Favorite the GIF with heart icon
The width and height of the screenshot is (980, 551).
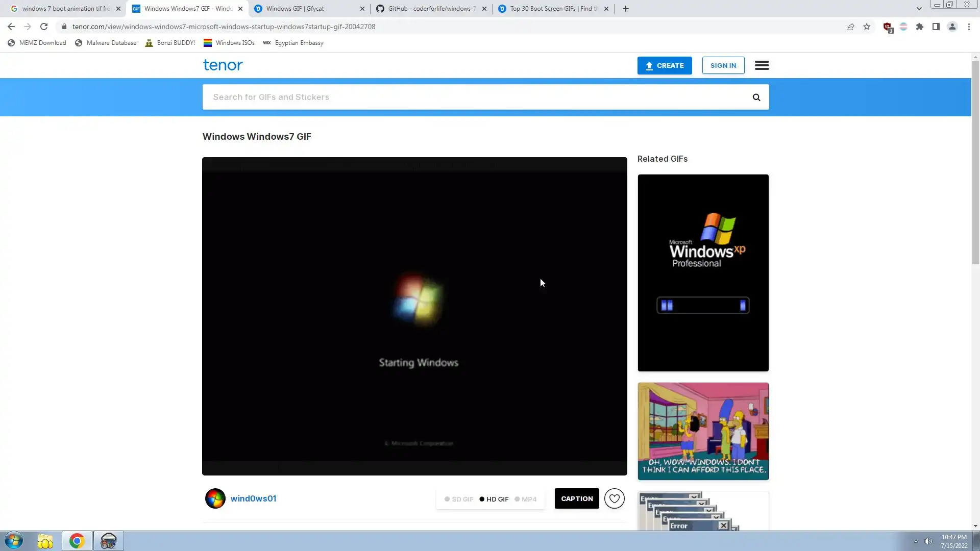(x=614, y=498)
